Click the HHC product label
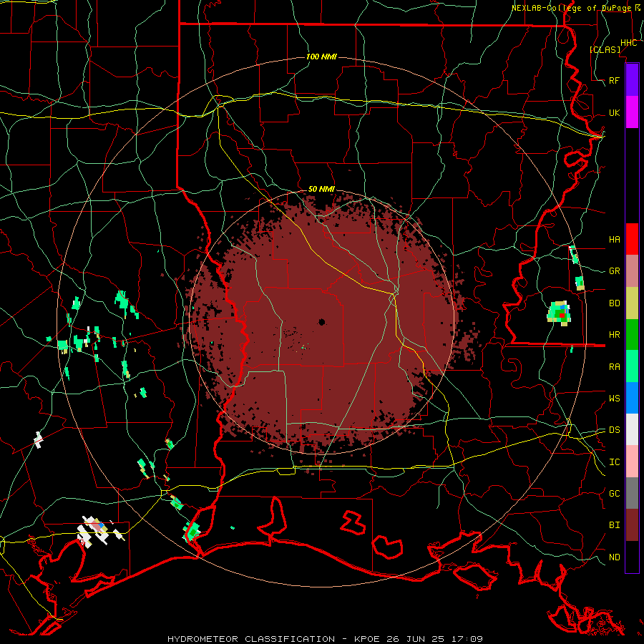 pos(628,43)
